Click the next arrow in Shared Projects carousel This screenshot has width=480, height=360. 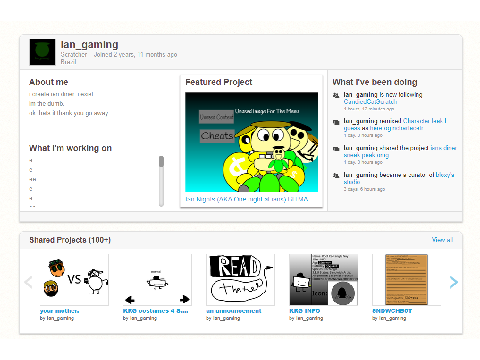coord(454,282)
